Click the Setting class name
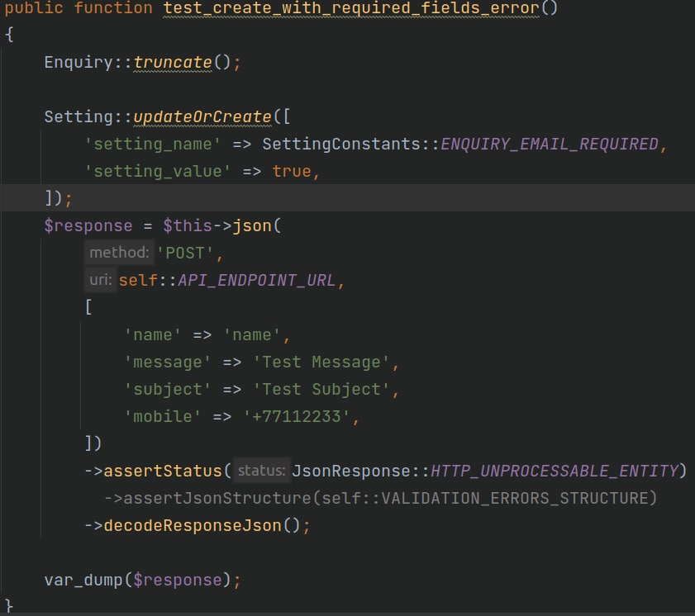Screen dimensions: 695x616 tap(79, 117)
